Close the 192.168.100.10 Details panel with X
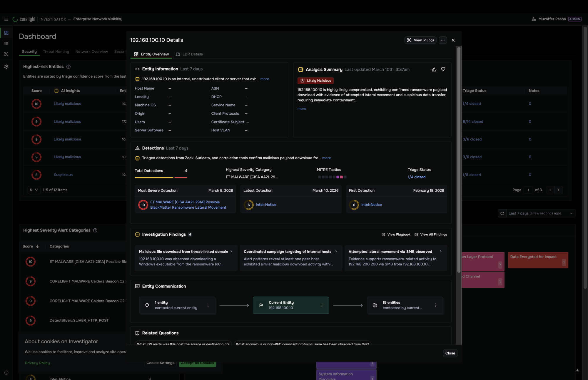Screen dimensions: 588x380 (x=453, y=40)
